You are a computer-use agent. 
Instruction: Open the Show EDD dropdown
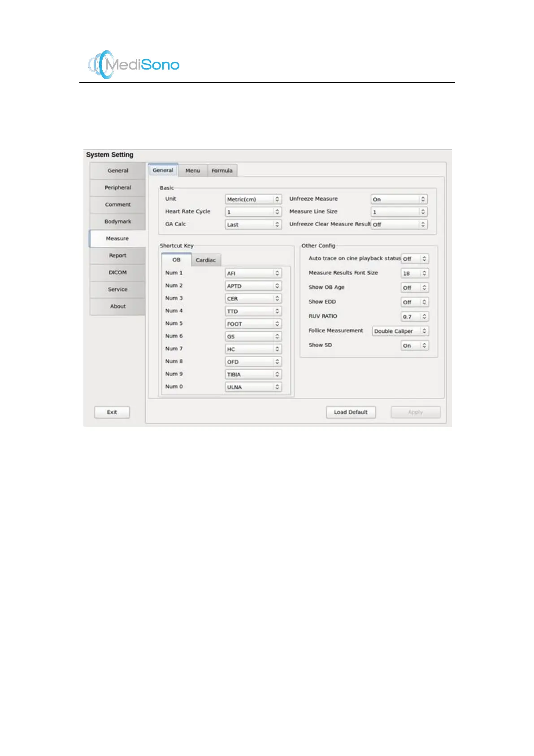(x=415, y=302)
